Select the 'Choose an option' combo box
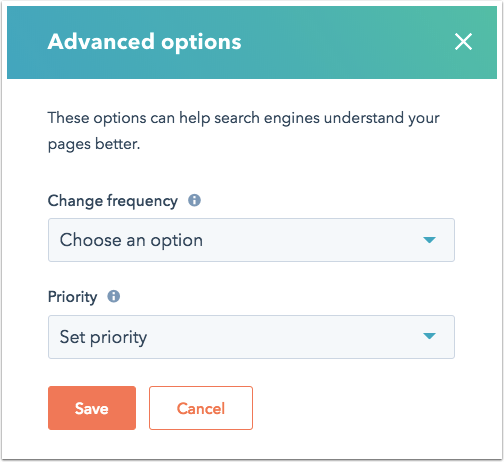The height and width of the screenshot is (462, 504). pyautogui.click(x=251, y=240)
